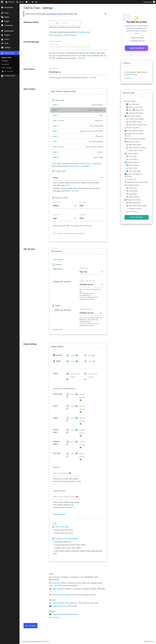Click the Users icon in sidebar

pos(2,39)
